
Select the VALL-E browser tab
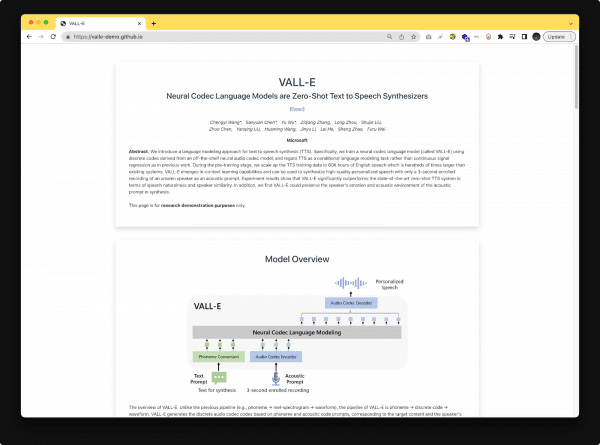tap(101, 23)
